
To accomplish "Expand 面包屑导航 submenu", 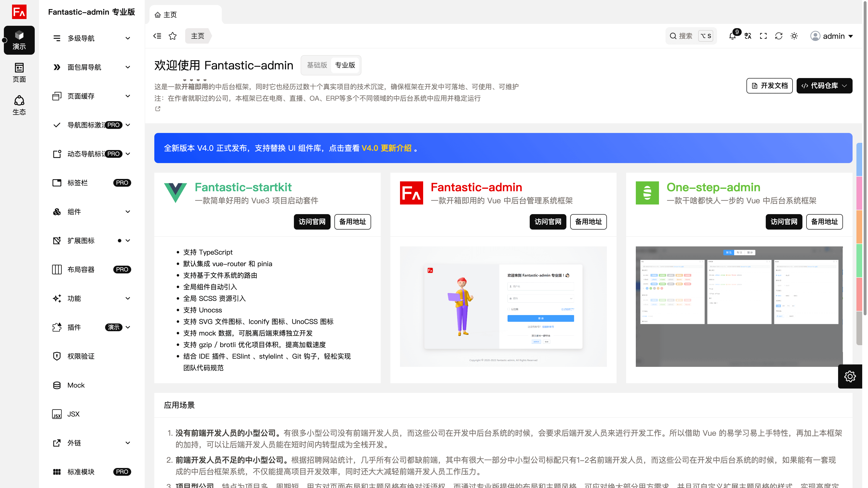I will coord(92,67).
